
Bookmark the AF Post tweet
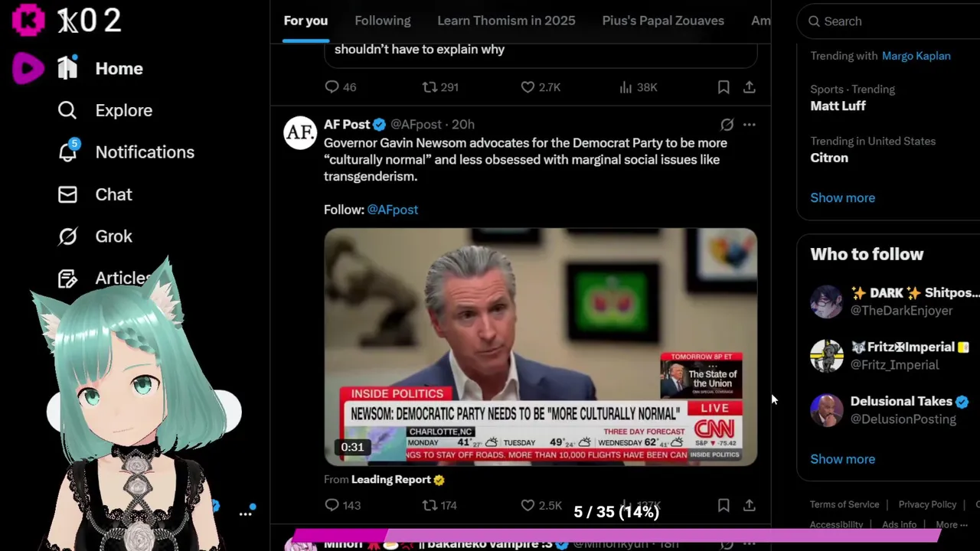pyautogui.click(x=724, y=505)
